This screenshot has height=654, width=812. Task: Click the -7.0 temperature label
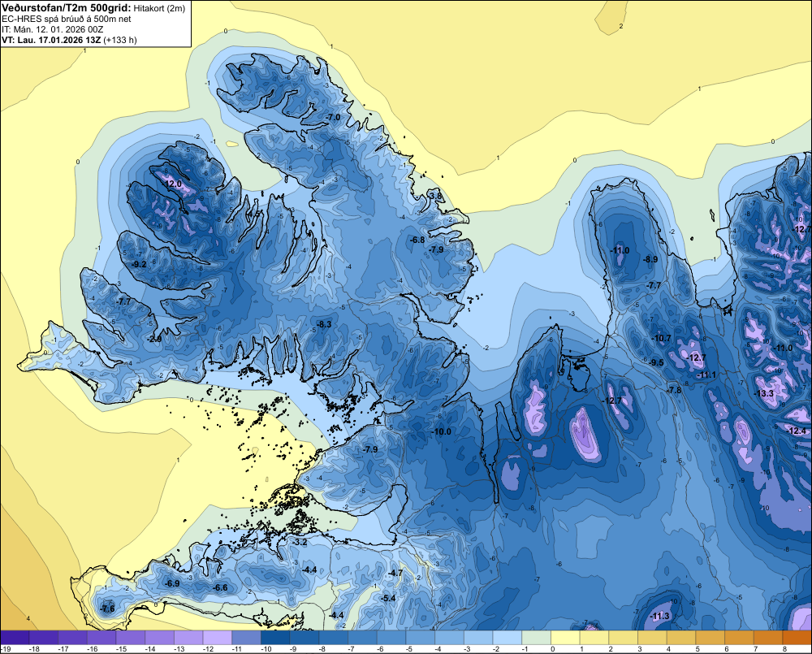333,117
